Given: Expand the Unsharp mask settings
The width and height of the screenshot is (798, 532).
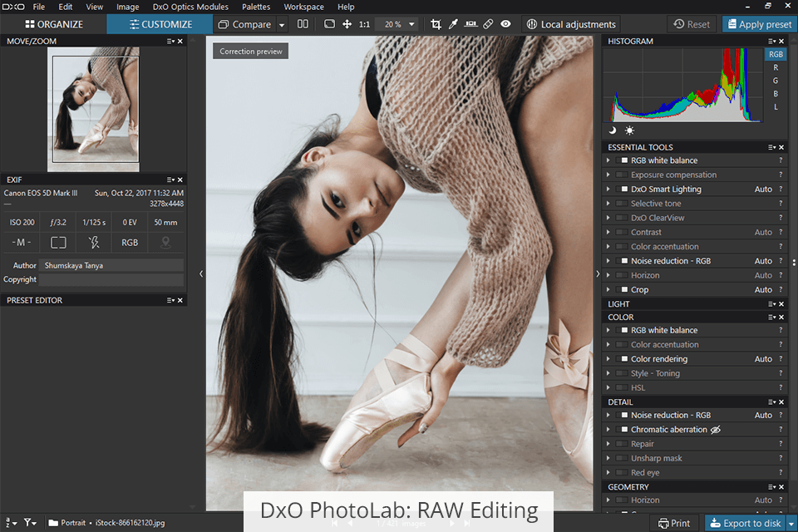Looking at the screenshot, I should [608, 458].
